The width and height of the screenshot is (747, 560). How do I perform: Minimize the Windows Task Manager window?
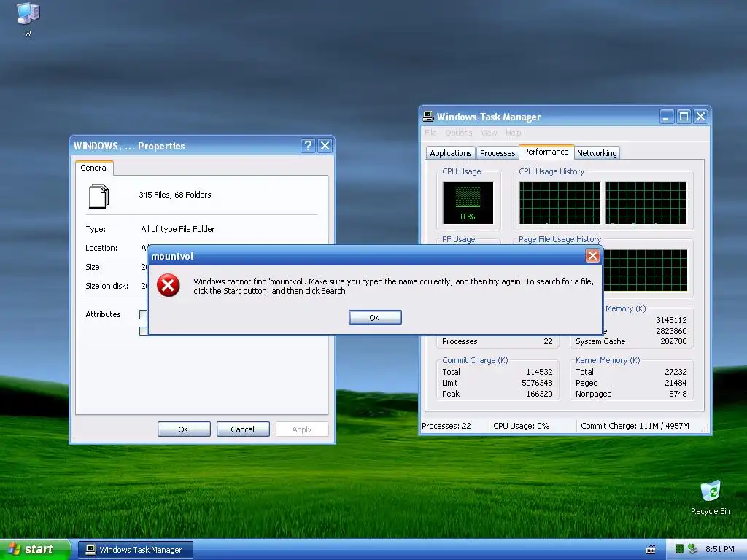(x=667, y=116)
